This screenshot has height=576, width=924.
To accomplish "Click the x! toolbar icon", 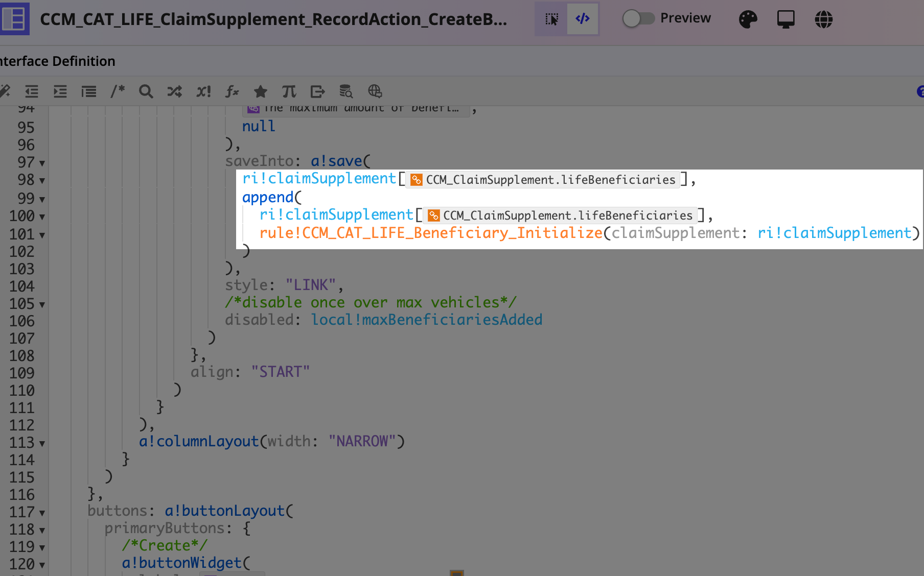I will (x=203, y=91).
